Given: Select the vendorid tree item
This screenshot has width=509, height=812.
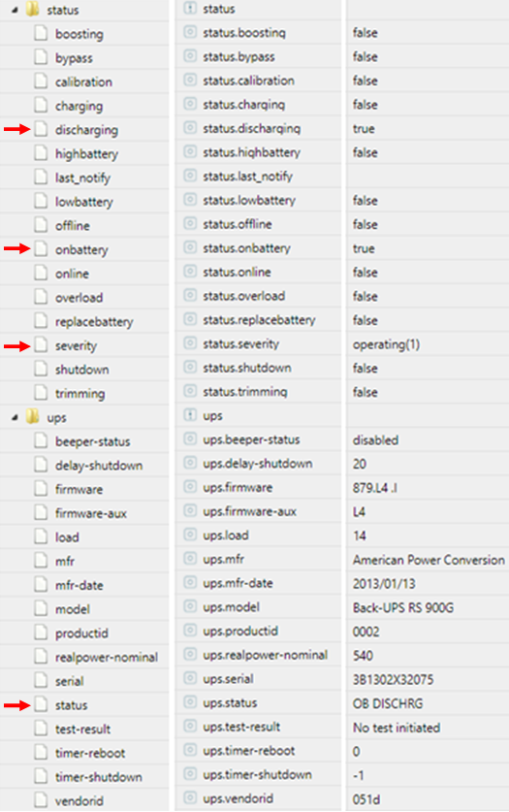Looking at the screenshot, I should (80, 800).
